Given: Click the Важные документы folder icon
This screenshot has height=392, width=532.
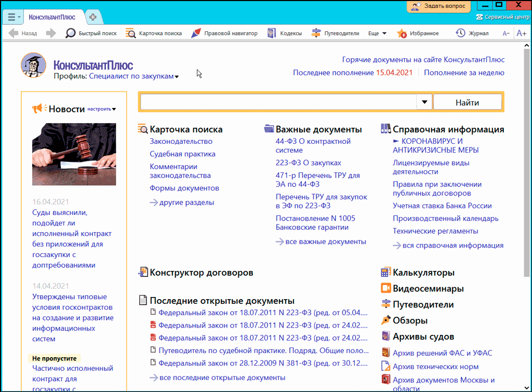Looking at the screenshot, I should [x=269, y=129].
